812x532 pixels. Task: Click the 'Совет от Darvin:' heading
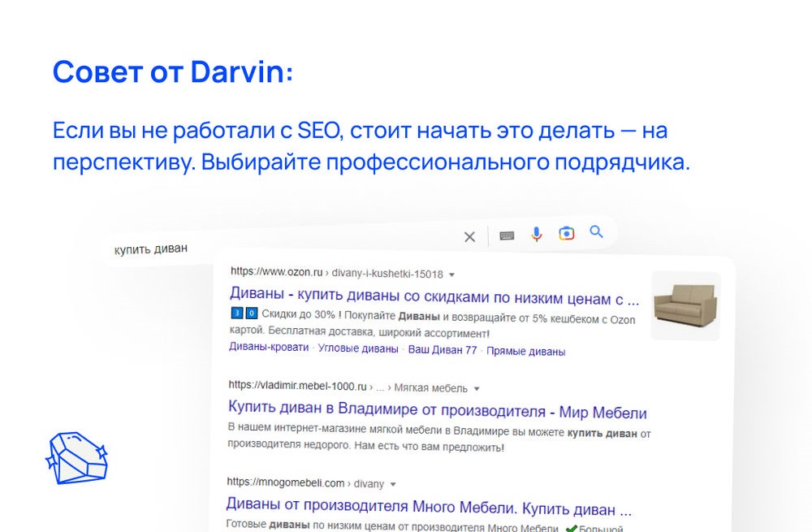(x=173, y=71)
